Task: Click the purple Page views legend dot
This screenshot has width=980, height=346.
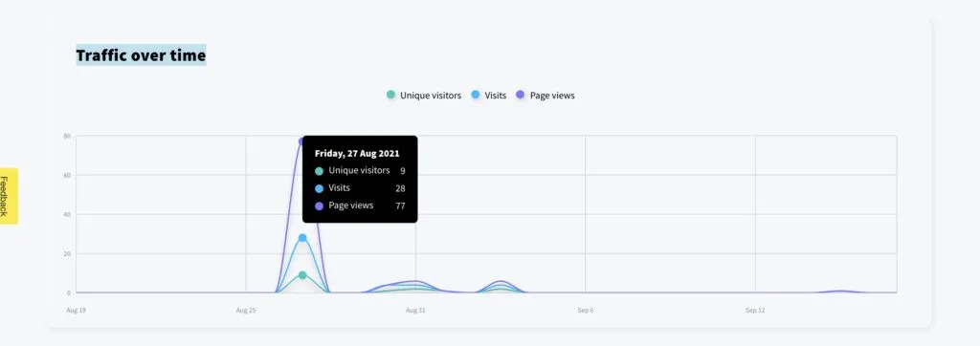Action: point(520,95)
